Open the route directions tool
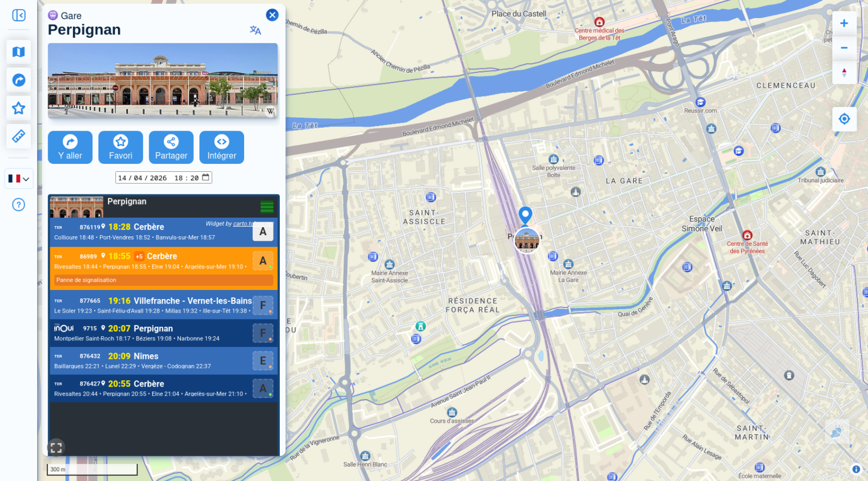The image size is (868, 481). tap(19, 80)
